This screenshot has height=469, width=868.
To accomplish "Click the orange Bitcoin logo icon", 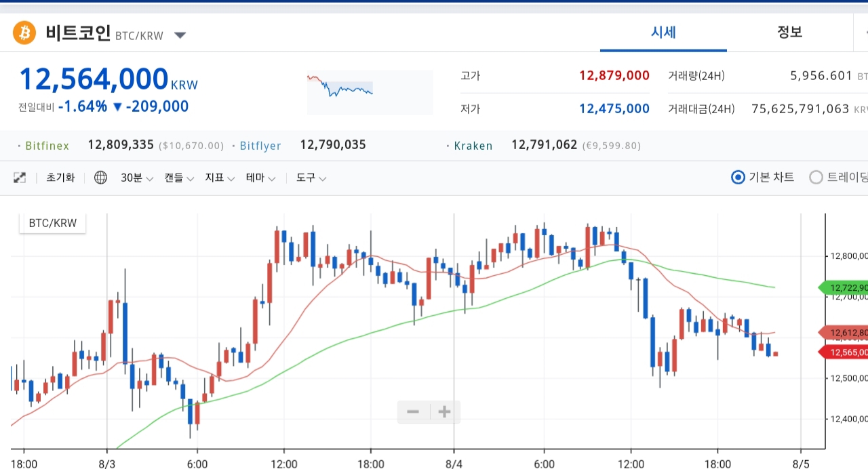I will click(x=24, y=33).
